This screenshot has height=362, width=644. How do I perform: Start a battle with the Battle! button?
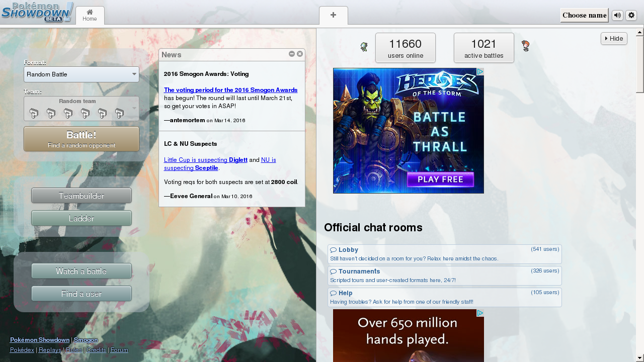point(82,139)
